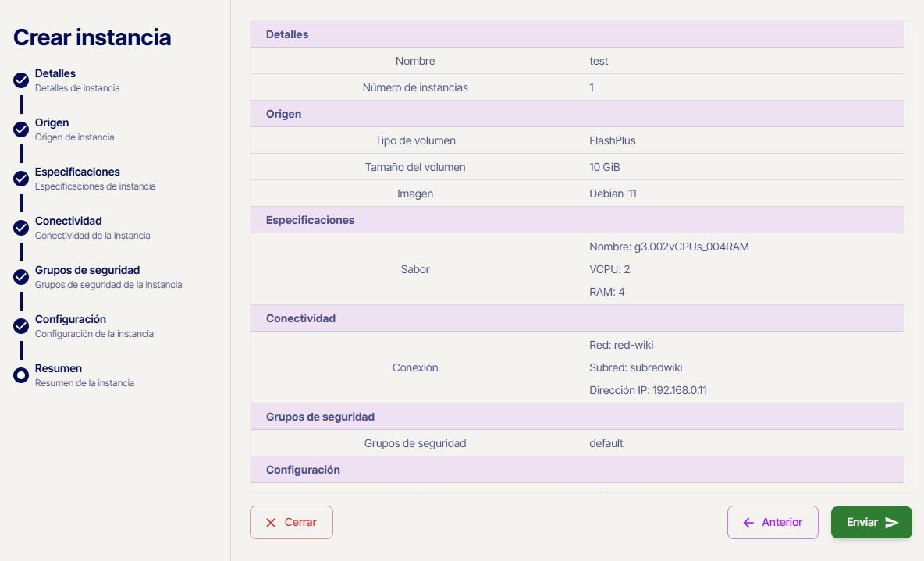The height and width of the screenshot is (561, 924).
Task: Click the X icon on Cerrar button
Action: [x=271, y=523]
